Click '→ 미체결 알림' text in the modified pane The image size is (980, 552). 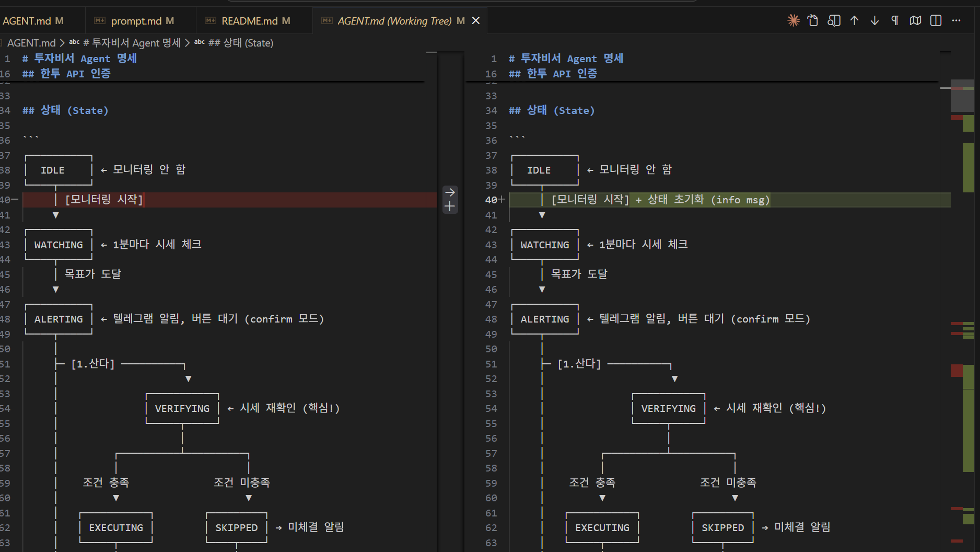796,527
